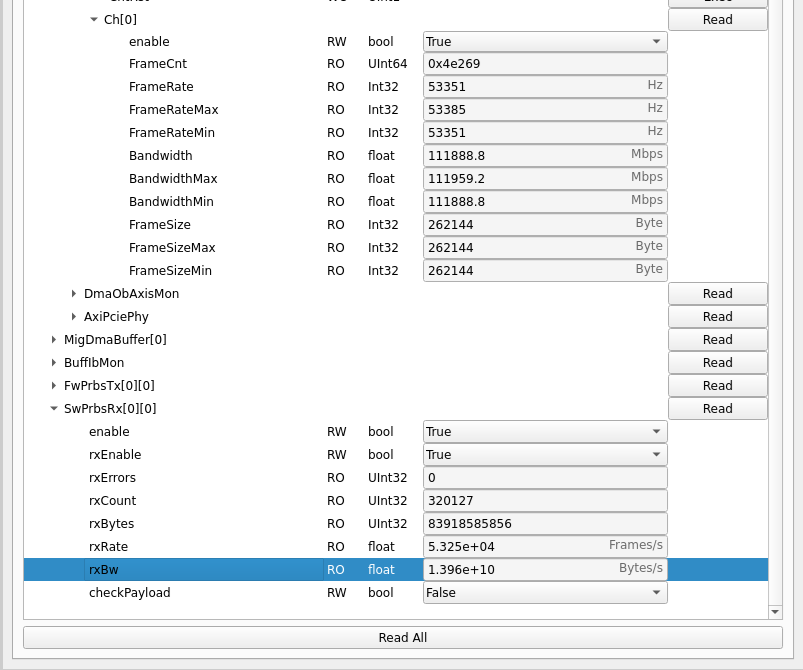
Task: Open the Ch[0] enable dropdown
Action: point(545,42)
